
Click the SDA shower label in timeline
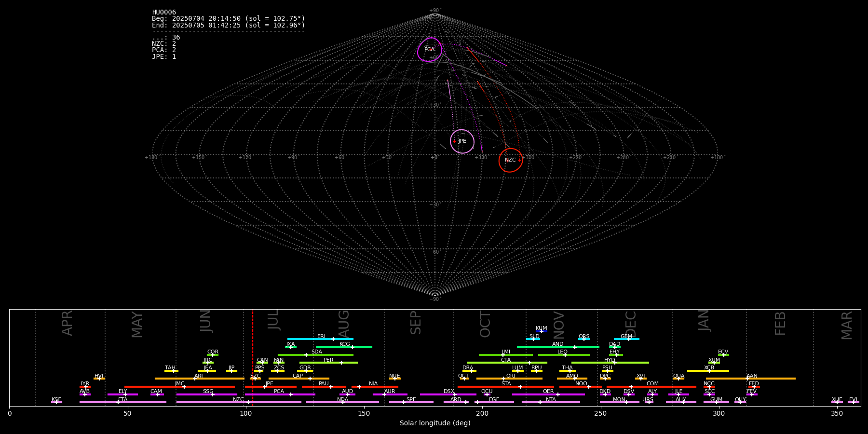[317, 352]
